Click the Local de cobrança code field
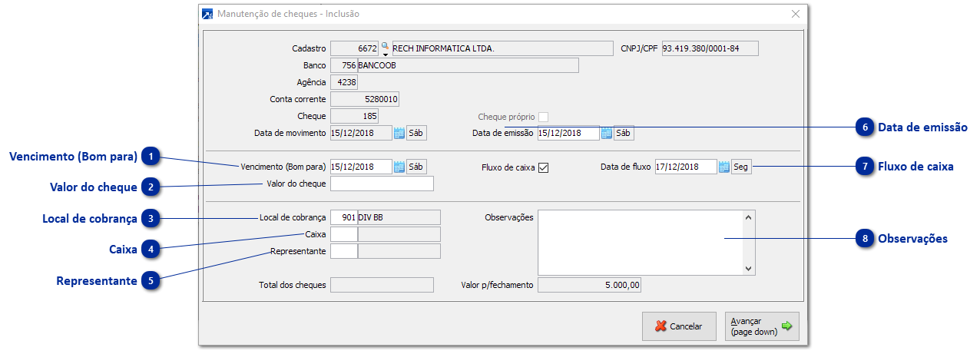980x354 pixels. (343, 217)
